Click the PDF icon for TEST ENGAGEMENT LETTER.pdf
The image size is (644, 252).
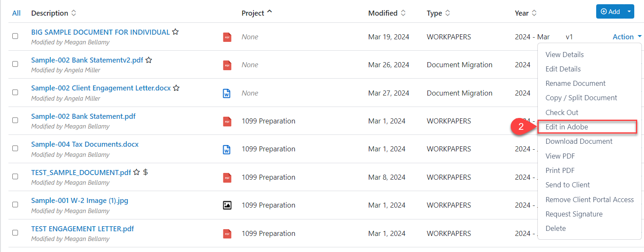click(x=227, y=233)
